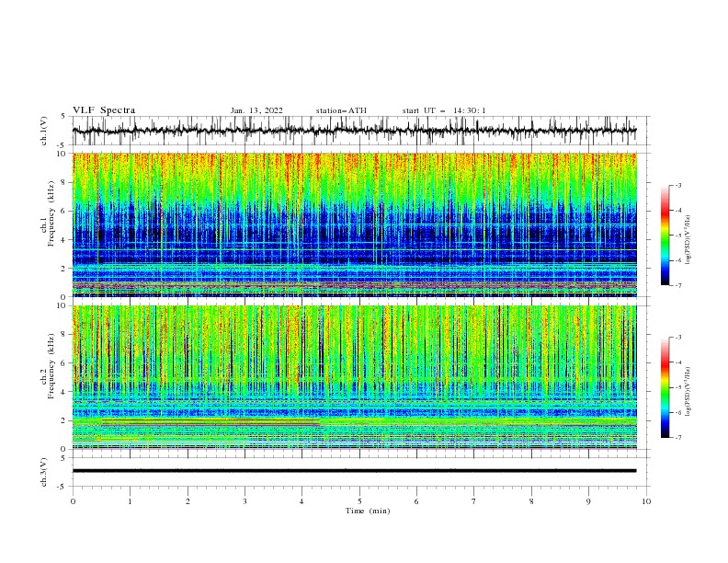Click the ch.1 voltage waveform plot
Viewport: 728px width, 563px height.
click(360, 131)
